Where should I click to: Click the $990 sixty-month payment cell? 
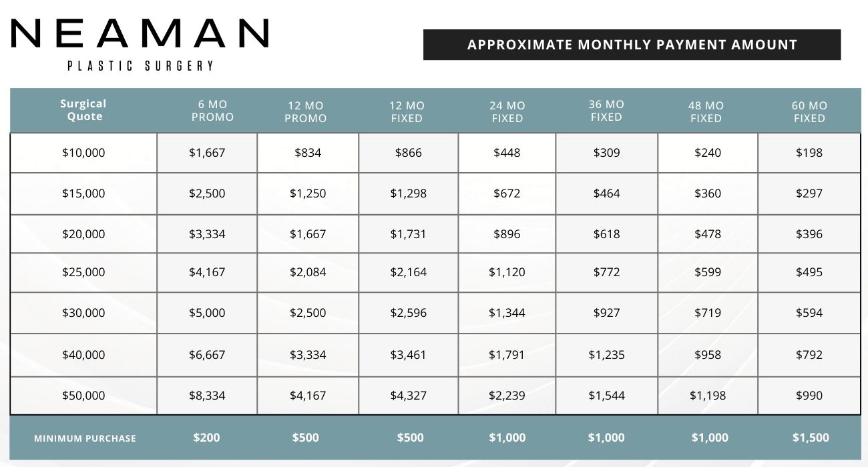[x=809, y=396]
